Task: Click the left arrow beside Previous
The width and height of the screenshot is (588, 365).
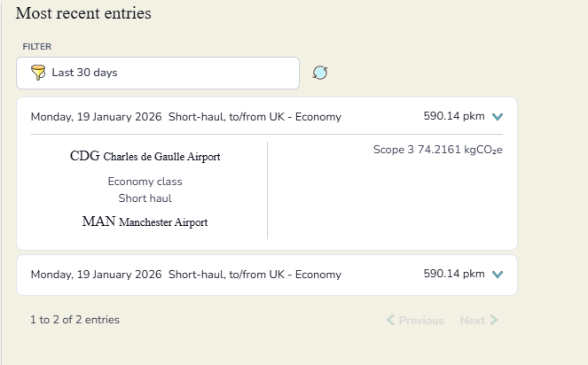Action: coord(390,320)
